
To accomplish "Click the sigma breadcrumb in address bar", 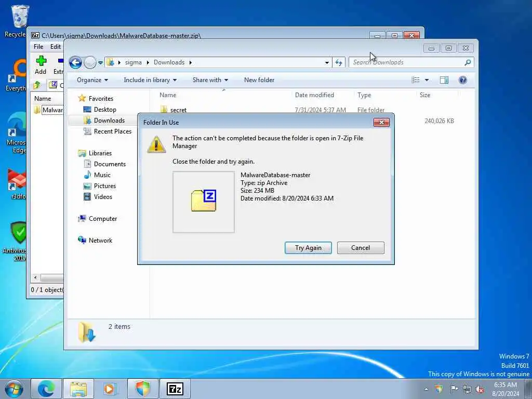I will click(134, 62).
